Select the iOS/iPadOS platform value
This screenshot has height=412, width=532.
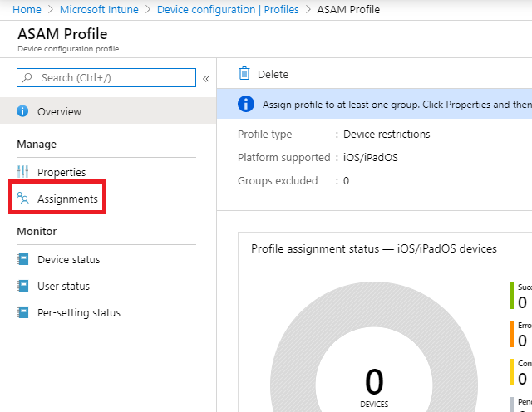pos(371,157)
